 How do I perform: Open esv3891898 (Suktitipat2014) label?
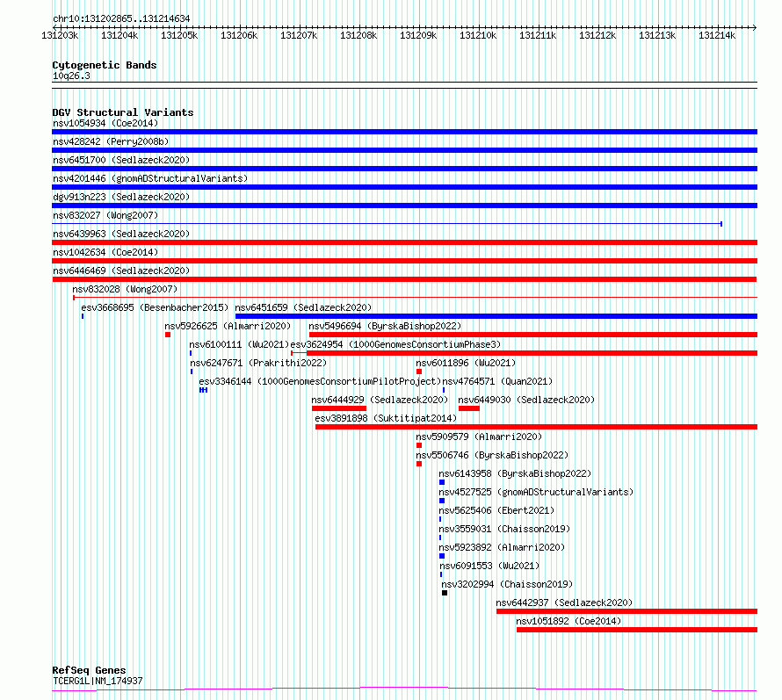(386, 418)
